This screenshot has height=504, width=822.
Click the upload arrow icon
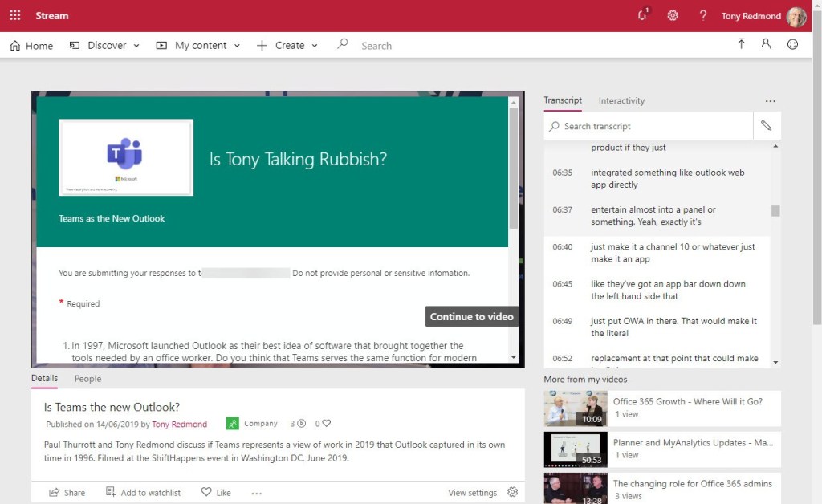pos(741,44)
